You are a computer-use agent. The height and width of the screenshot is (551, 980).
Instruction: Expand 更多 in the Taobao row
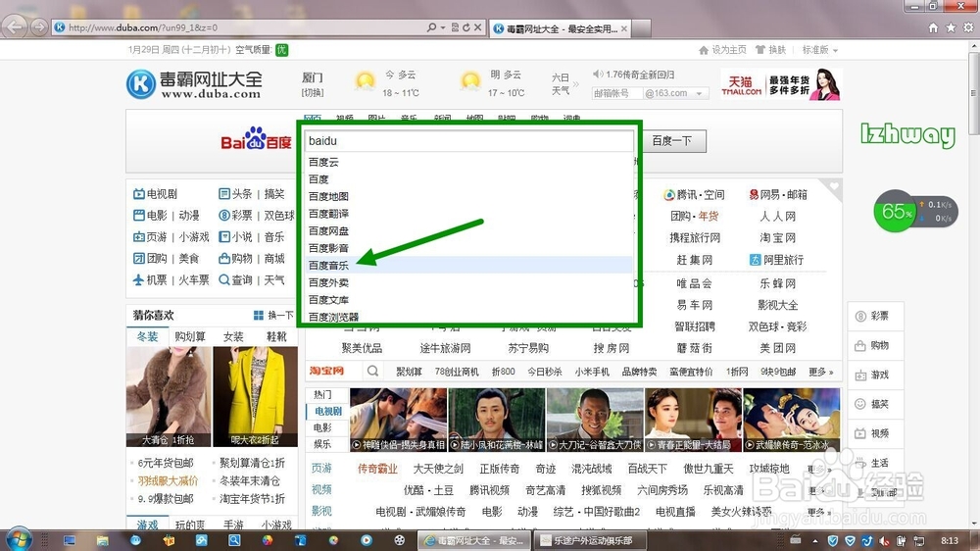coord(820,372)
